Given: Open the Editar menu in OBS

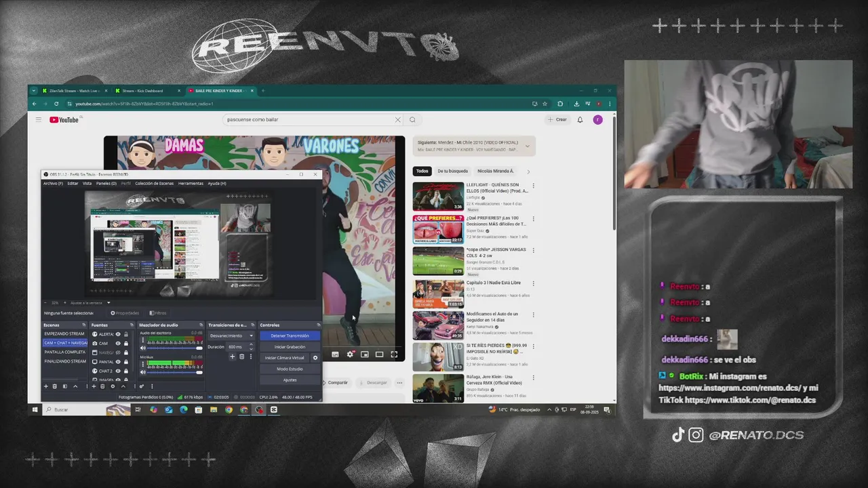Looking at the screenshot, I should click(x=73, y=183).
